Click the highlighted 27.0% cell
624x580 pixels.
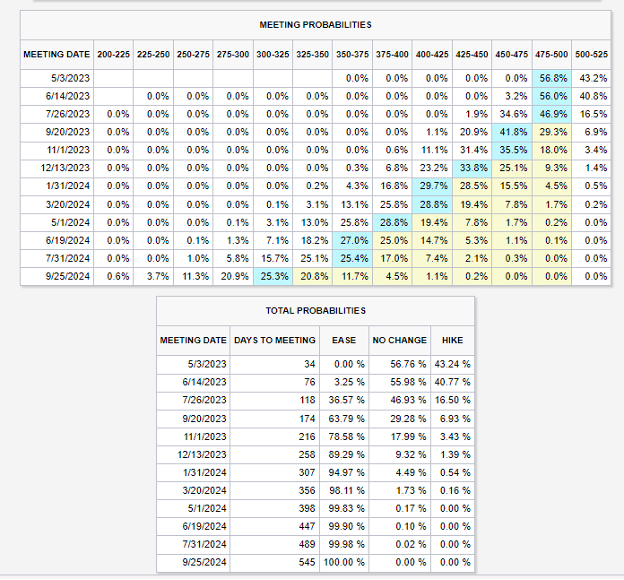(353, 240)
